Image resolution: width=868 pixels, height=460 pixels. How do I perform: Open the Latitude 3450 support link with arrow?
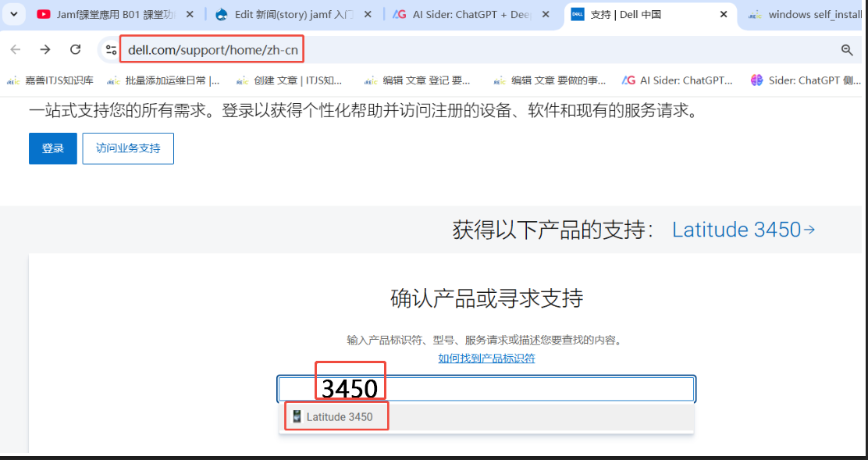click(x=743, y=229)
